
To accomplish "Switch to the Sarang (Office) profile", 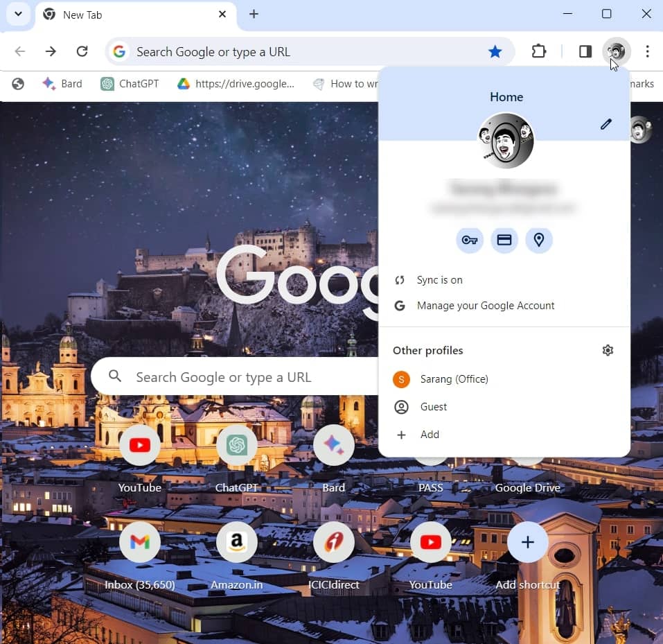I will click(454, 379).
